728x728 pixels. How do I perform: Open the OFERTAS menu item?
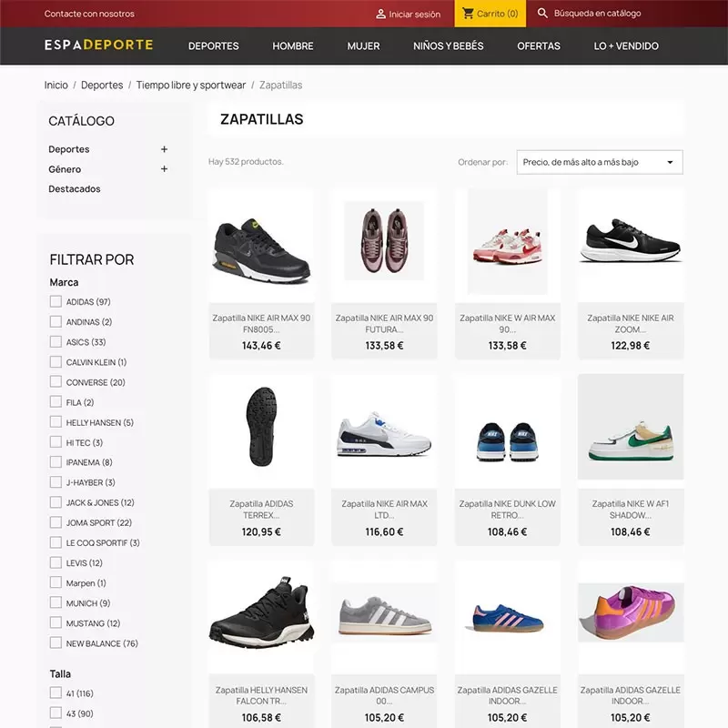pos(539,46)
